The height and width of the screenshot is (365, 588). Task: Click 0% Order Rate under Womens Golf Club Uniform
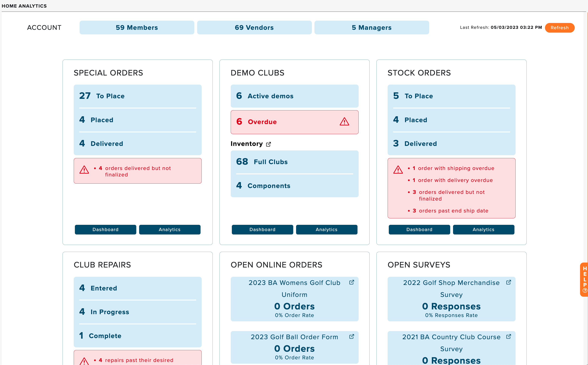click(x=294, y=315)
